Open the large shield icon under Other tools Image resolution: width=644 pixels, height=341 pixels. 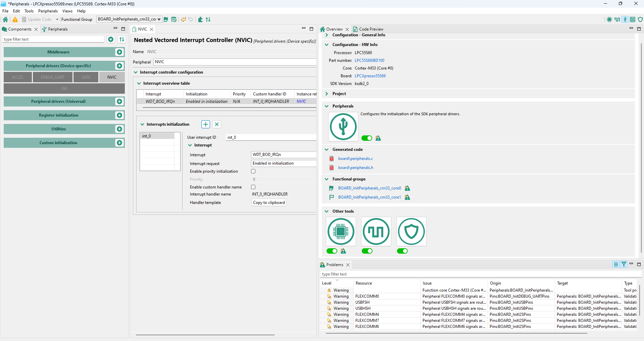coord(411,231)
